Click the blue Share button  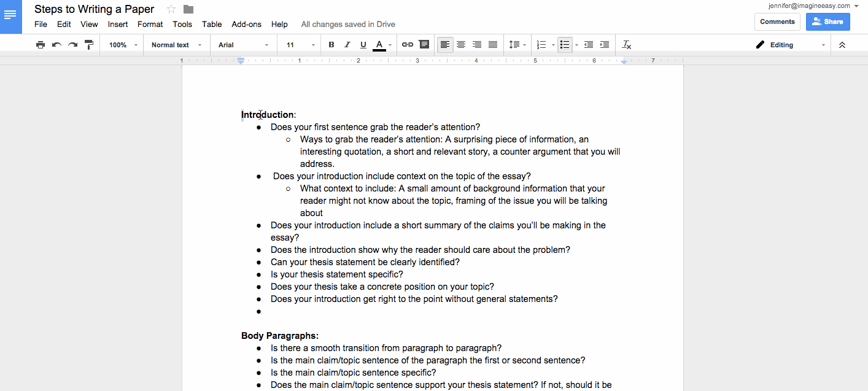pos(827,21)
